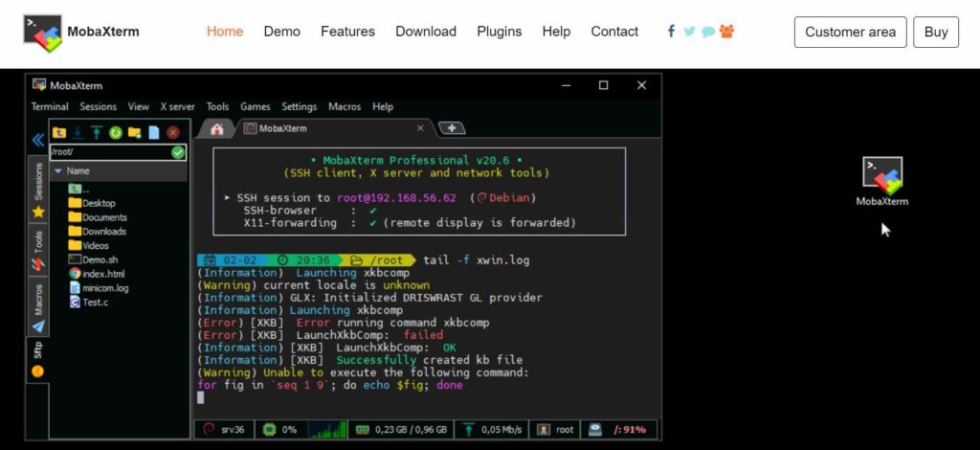Open the Macros menu in menu bar
980x450 pixels.
click(345, 107)
